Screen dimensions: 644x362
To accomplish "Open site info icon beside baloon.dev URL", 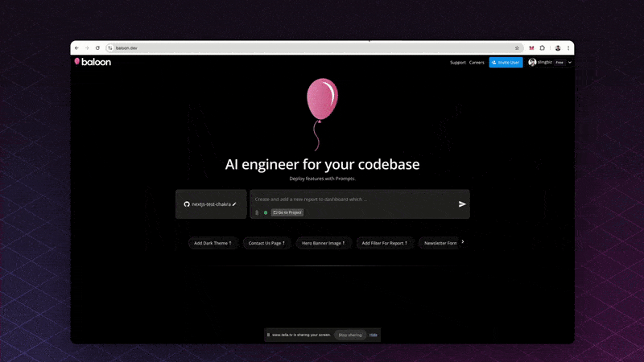I will click(x=109, y=48).
